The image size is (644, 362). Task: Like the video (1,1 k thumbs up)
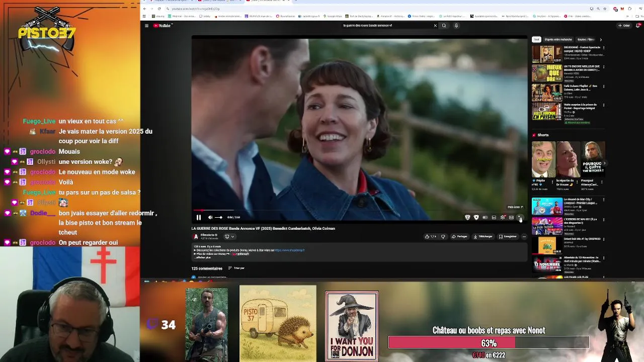click(430, 236)
